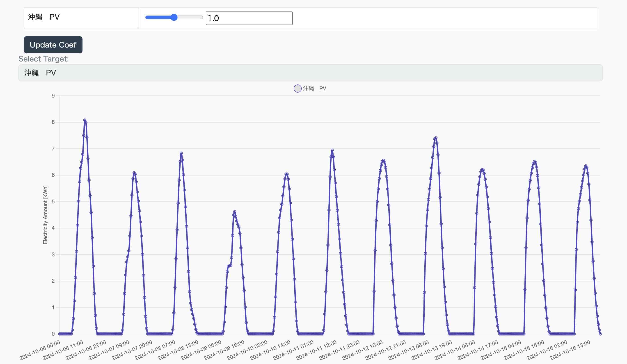Click right end of the coefficient slider track
The image size is (627, 364).
click(201, 17)
